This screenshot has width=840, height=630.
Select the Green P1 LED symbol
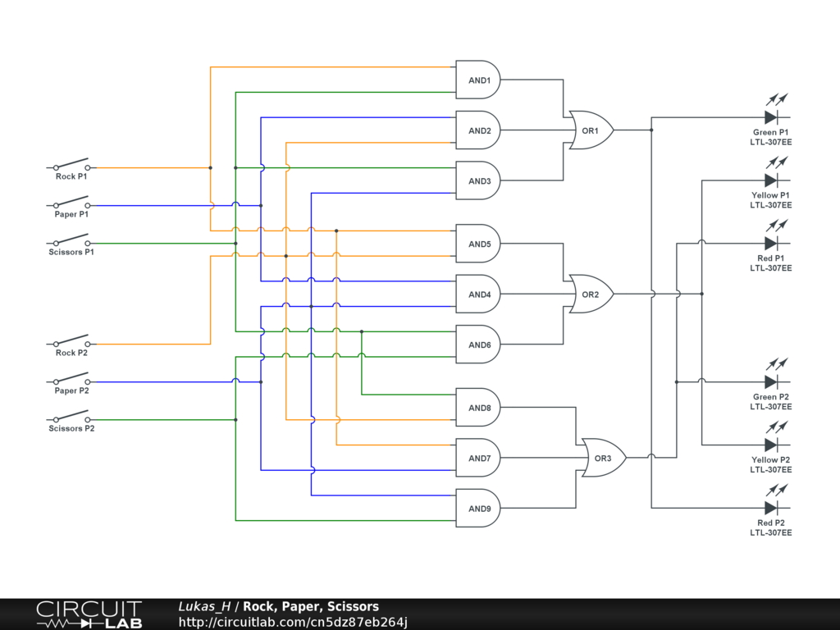point(770,117)
